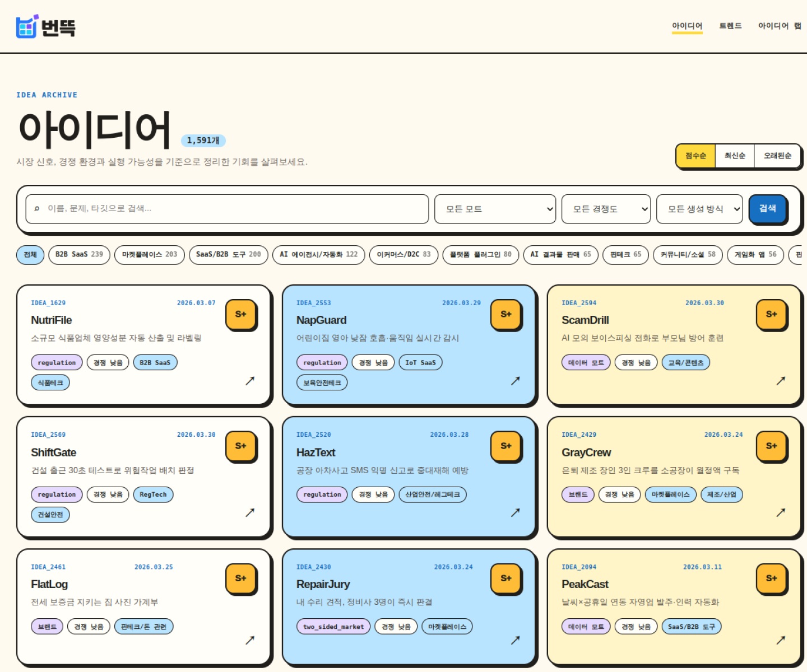Viewport: 807px width, 672px height.
Task: Filter by 커뮤니티/소셜 58 chip
Action: pyautogui.click(x=688, y=255)
